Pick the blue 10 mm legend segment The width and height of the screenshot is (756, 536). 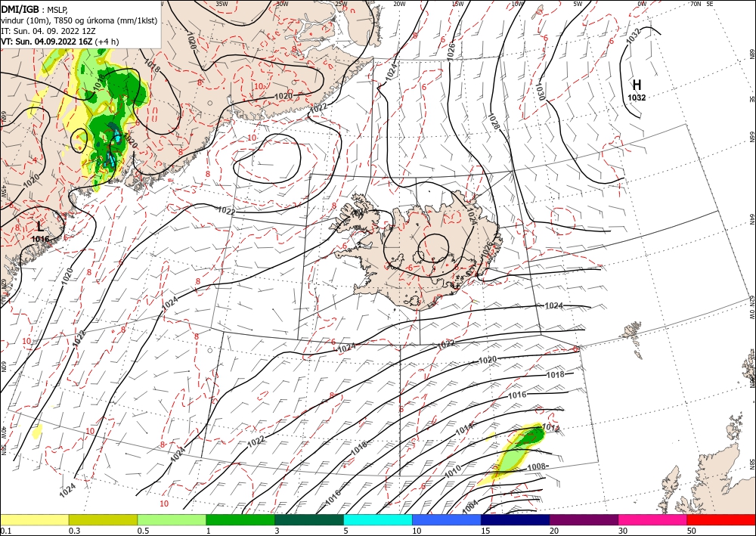click(447, 519)
